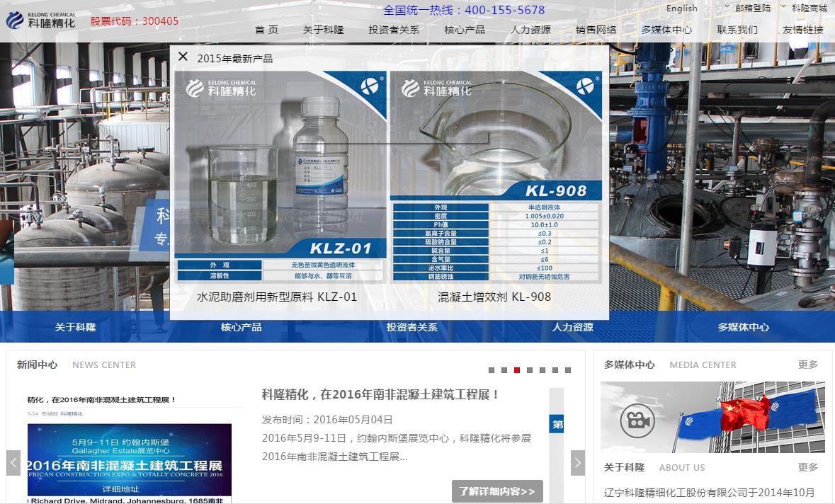Image resolution: width=835 pixels, height=504 pixels.
Task: Click 发布时间：2016年05月04日 text
Action: pos(327,420)
